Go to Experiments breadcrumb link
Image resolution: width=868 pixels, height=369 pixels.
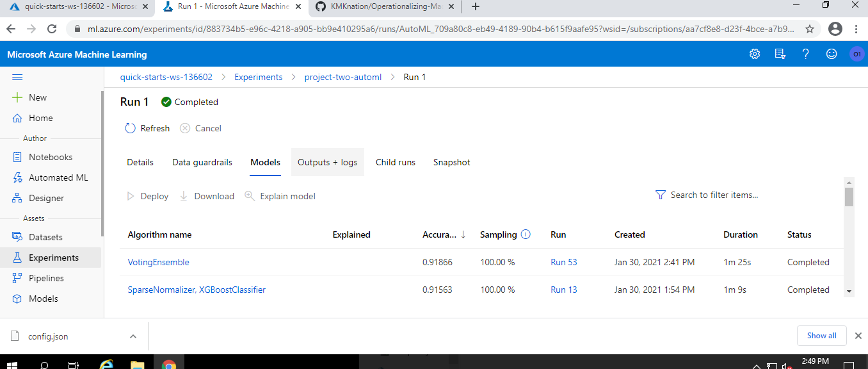point(259,77)
